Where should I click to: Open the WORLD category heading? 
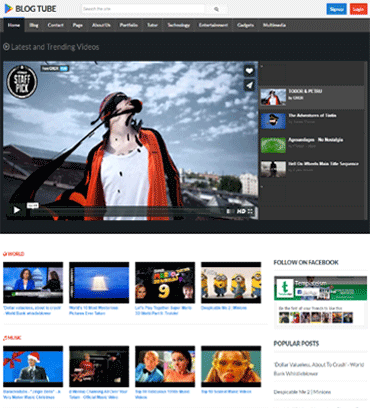(14, 254)
